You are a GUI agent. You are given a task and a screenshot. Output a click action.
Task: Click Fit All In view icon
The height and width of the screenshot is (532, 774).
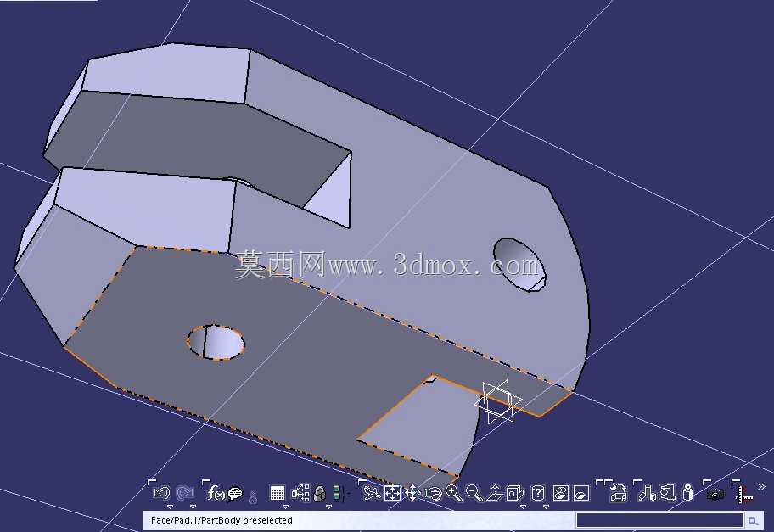click(x=392, y=493)
